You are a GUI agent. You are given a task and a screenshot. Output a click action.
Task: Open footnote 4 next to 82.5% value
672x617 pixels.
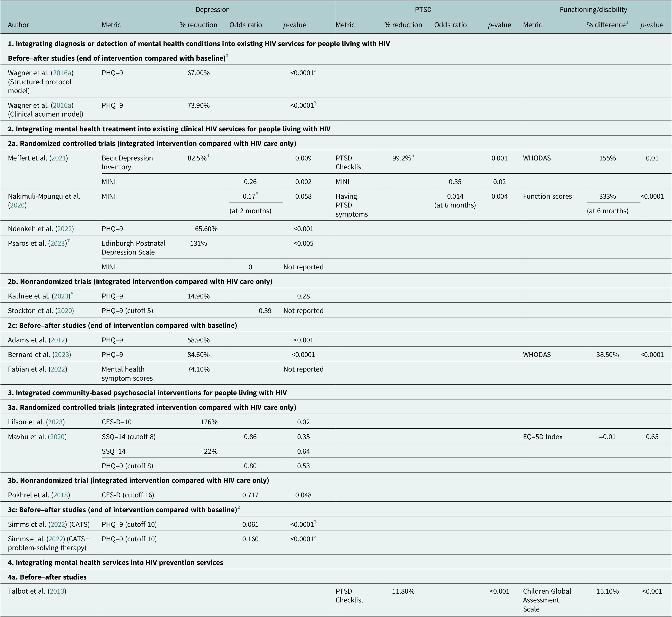pyautogui.click(x=208, y=156)
